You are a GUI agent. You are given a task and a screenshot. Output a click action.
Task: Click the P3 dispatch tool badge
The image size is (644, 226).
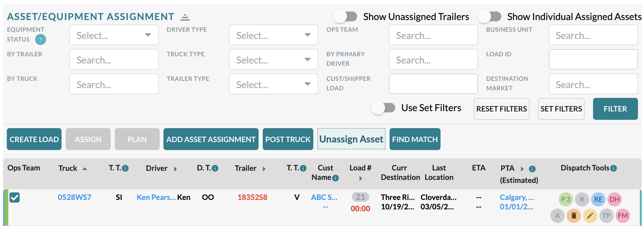point(566,199)
